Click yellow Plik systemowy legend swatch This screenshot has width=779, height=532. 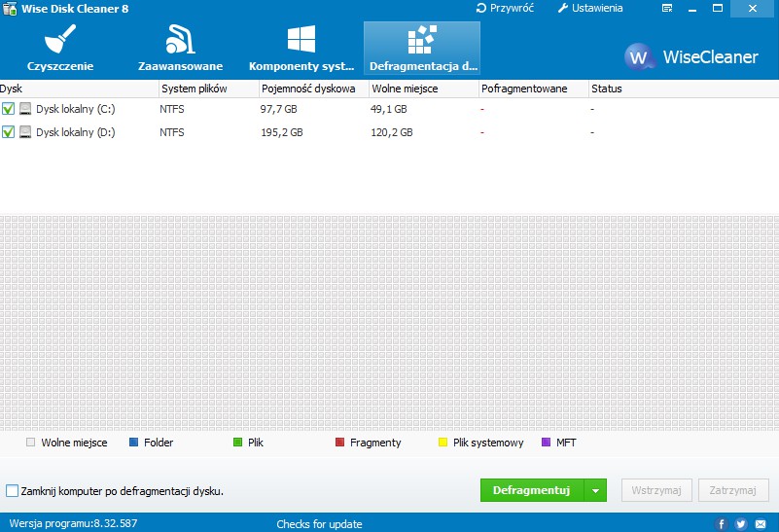pos(443,443)
